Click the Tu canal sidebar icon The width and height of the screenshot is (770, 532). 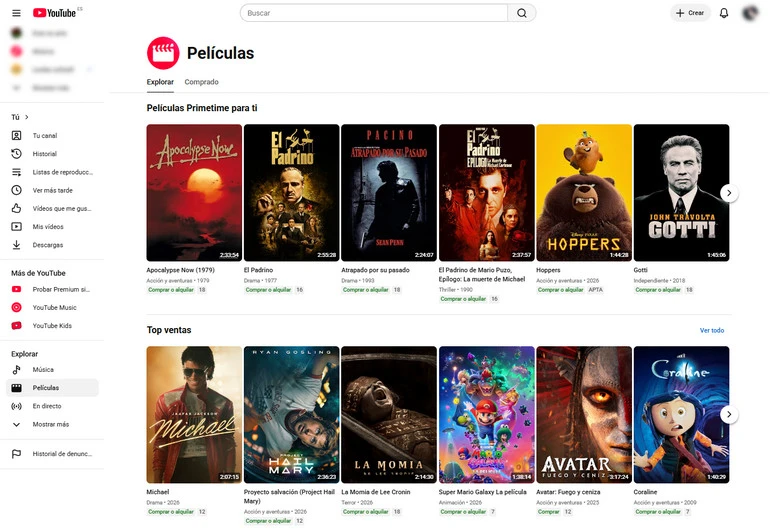coord(16,136)
